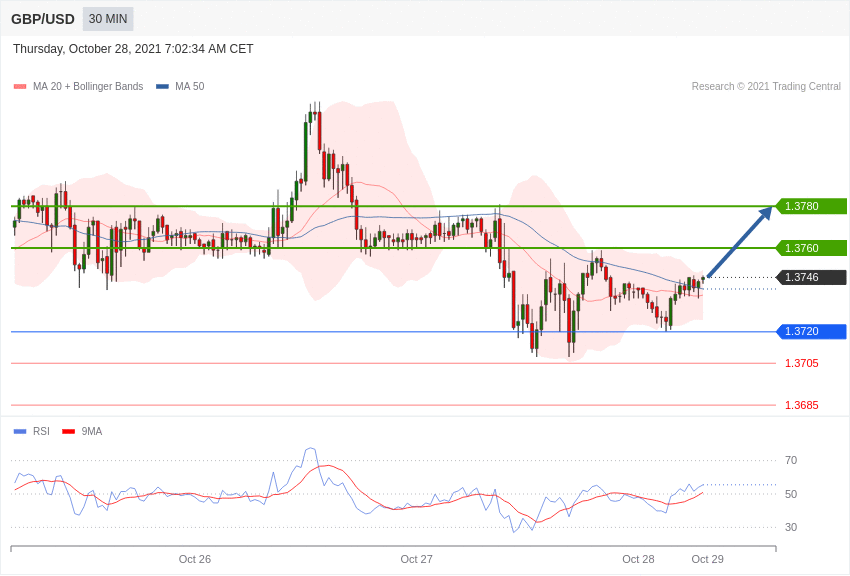This screenshot has width=850, height=576.
Task: Click the red 1.3705 support level value
Action: click(x=802, y=364)
